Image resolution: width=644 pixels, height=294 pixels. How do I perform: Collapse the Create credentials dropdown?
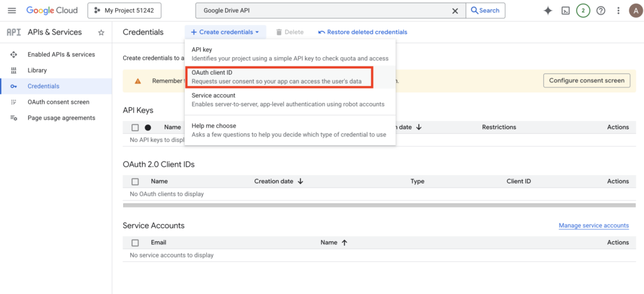225,32
